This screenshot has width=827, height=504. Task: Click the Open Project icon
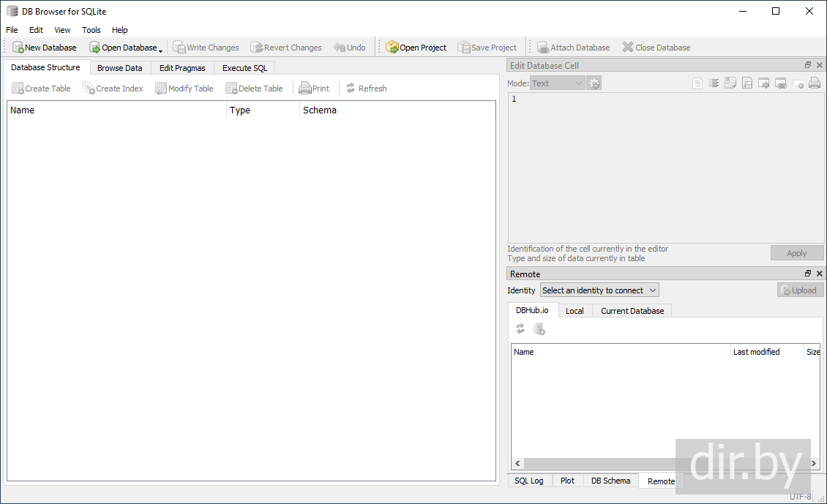click(392, 48)
